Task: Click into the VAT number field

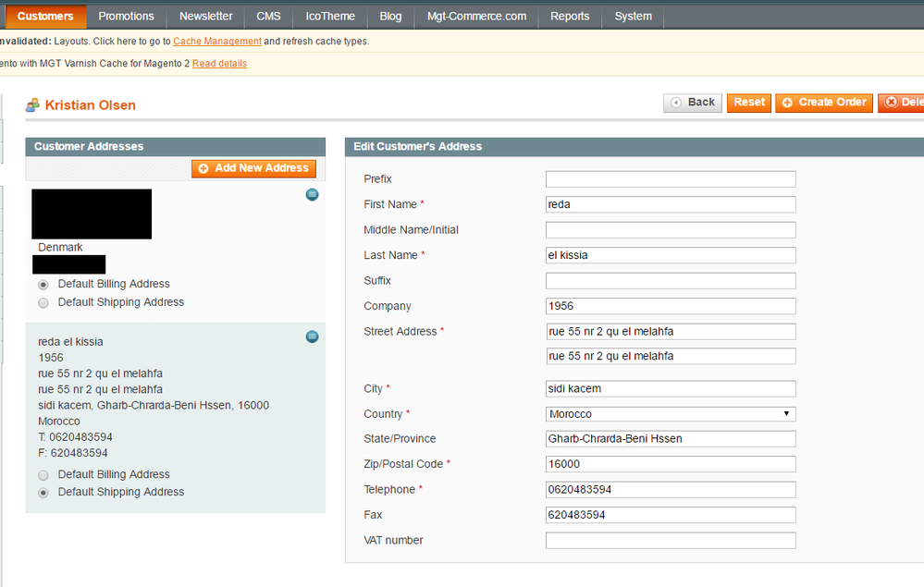Action: [670, 541]
